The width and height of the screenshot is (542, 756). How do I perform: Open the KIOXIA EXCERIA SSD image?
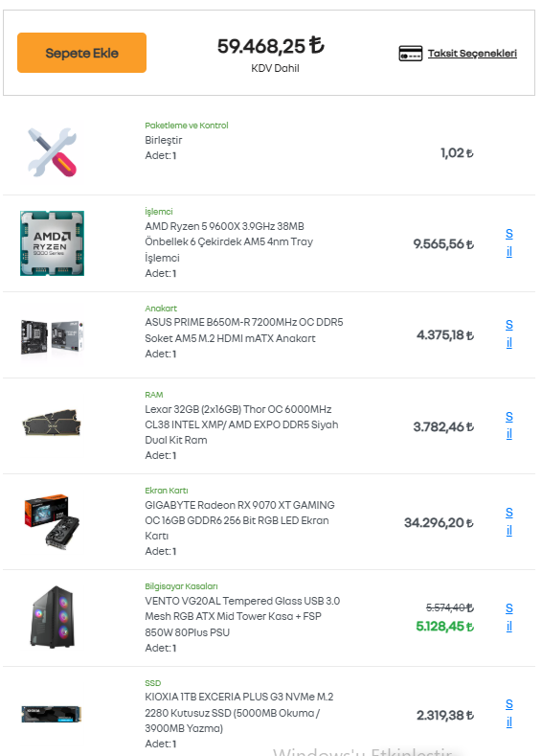[52, 714]
